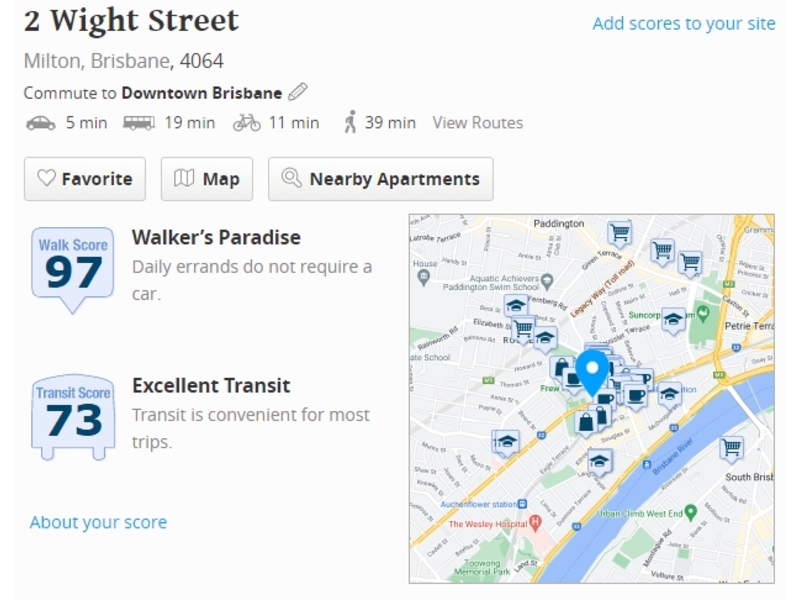Click the pencil edit icon beside Downtown Brisbane
The width and height of the screenshot is (800, 600).
click(x=297, y=92)
